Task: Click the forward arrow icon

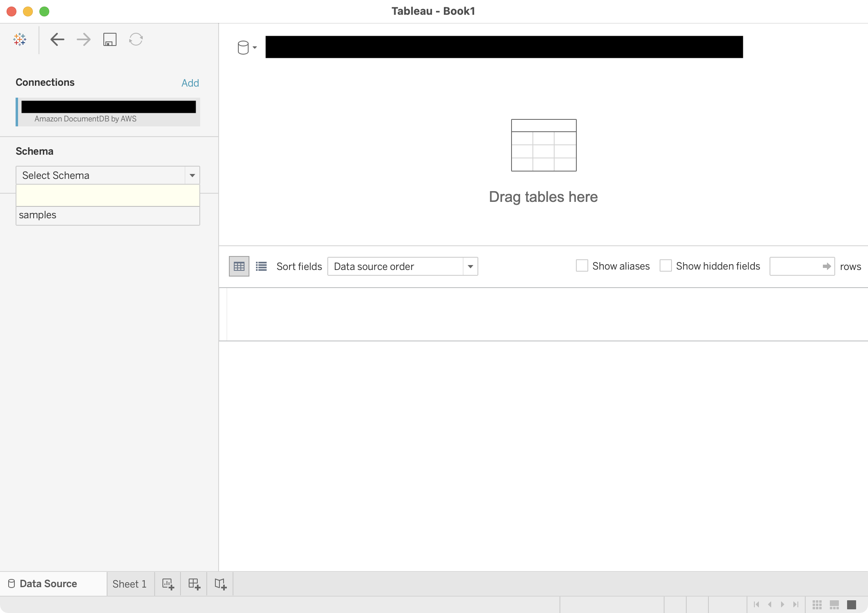Action: click(x=84, y=39)
